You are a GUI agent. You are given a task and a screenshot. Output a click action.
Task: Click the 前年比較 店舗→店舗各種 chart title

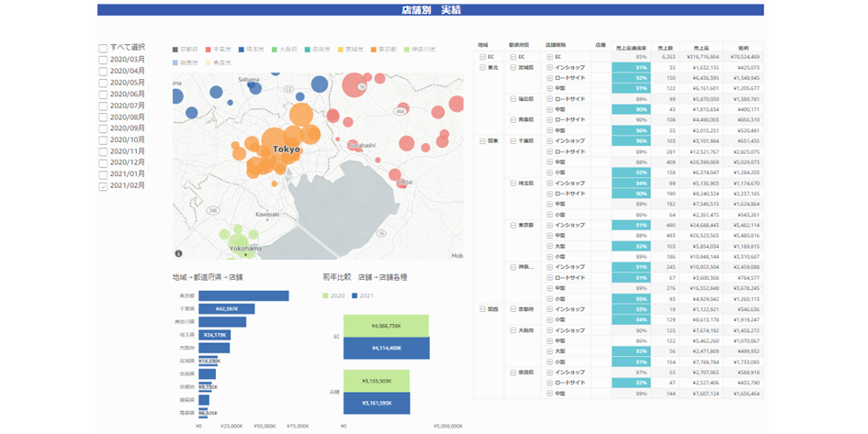point(366,277)
